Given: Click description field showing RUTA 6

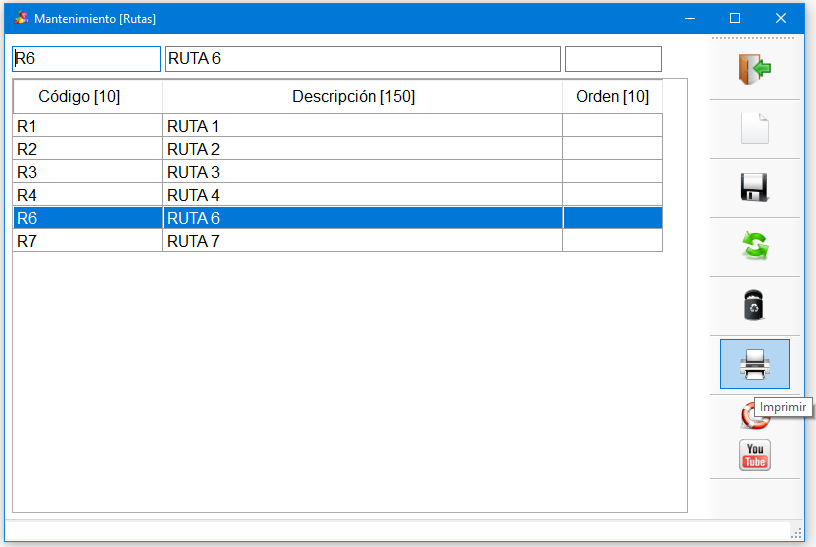Looking at the screenshot, I should coord(363,59).
